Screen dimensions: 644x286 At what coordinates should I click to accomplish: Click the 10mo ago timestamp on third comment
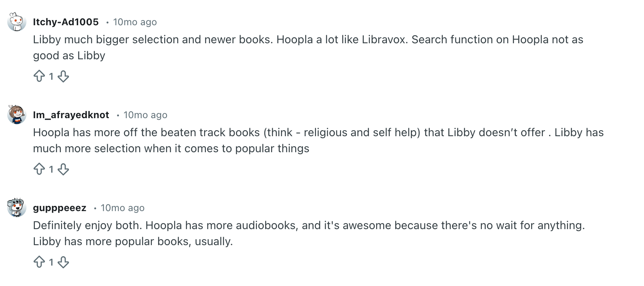pyautogui.click(x=123, y=208)
